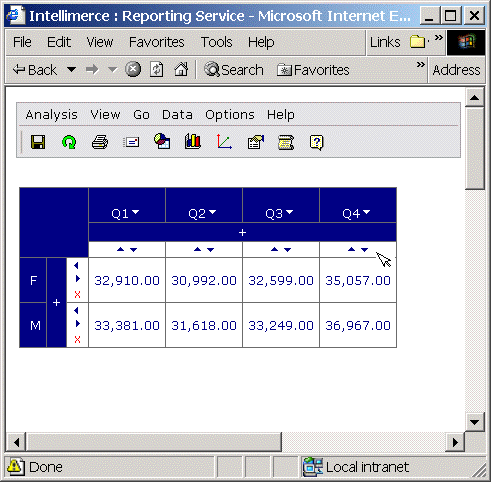491x482 pixels.
Task: Expand toolbar overflow chevron near Address
Action: coord(421,64)
